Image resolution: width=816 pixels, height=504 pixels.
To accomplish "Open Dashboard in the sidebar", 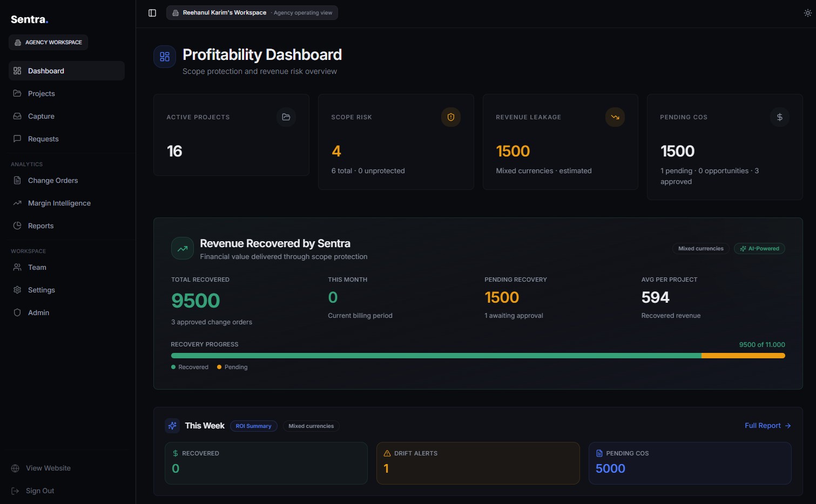I will coord(66,71).
